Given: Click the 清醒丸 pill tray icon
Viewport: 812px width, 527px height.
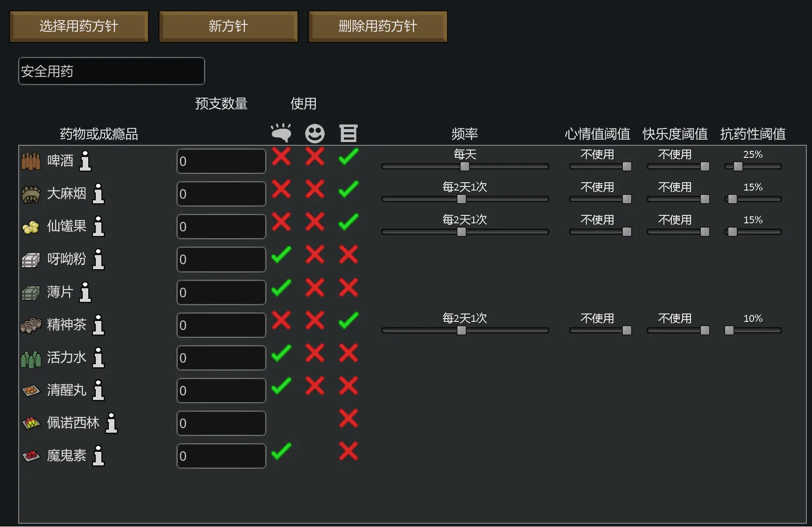Looking at the screenshot, I should [x=31, y=390].
